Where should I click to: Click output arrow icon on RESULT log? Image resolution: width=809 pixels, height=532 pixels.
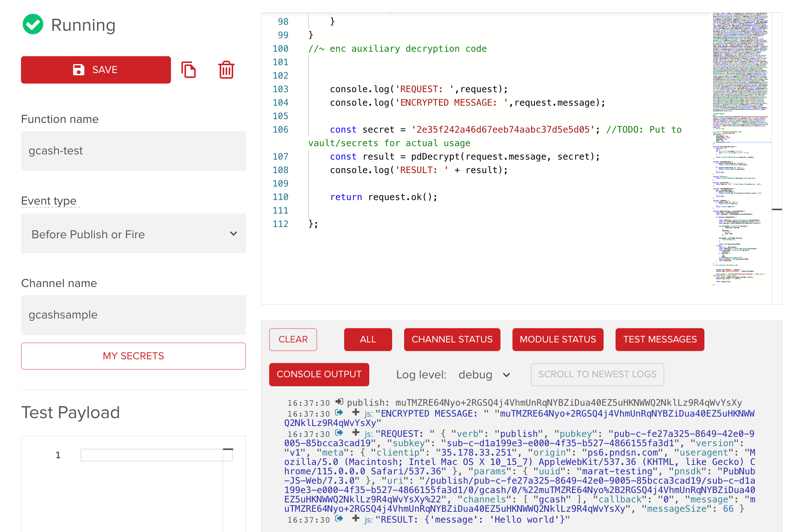339,519
